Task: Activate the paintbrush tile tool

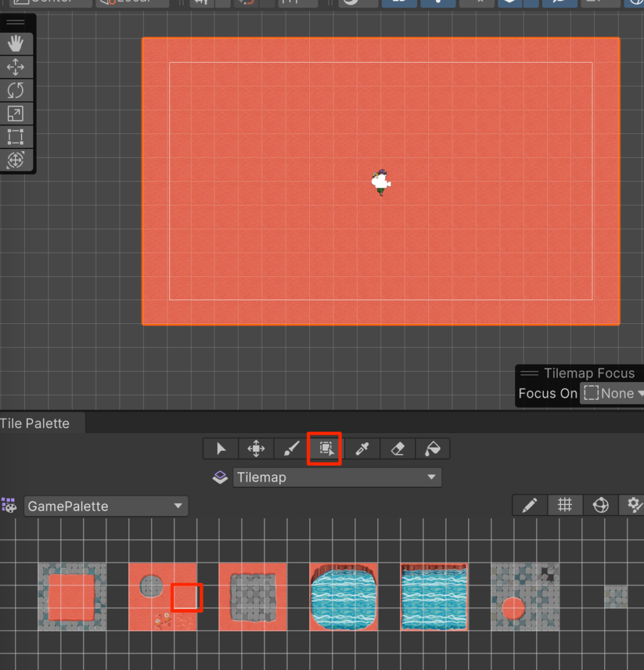Action: coord(291,449)
